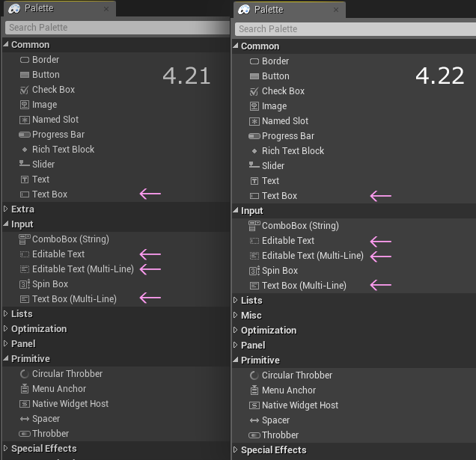Click the Spin Box icon in the 4.21 palette

(x=25, y=284)
